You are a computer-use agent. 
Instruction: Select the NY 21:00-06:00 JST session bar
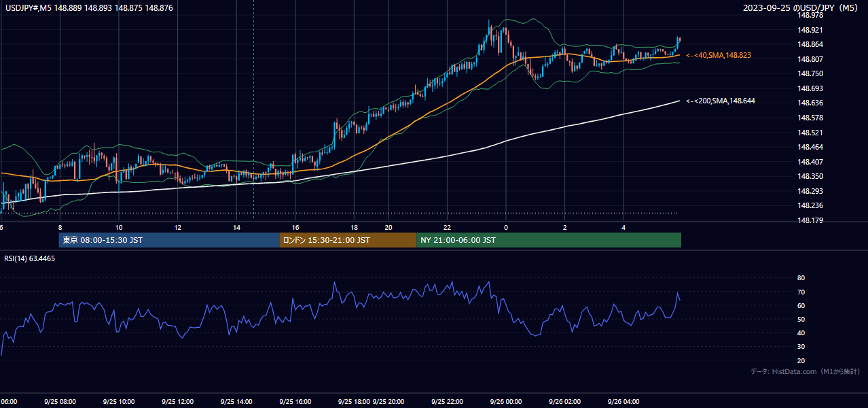coord(549,240)
